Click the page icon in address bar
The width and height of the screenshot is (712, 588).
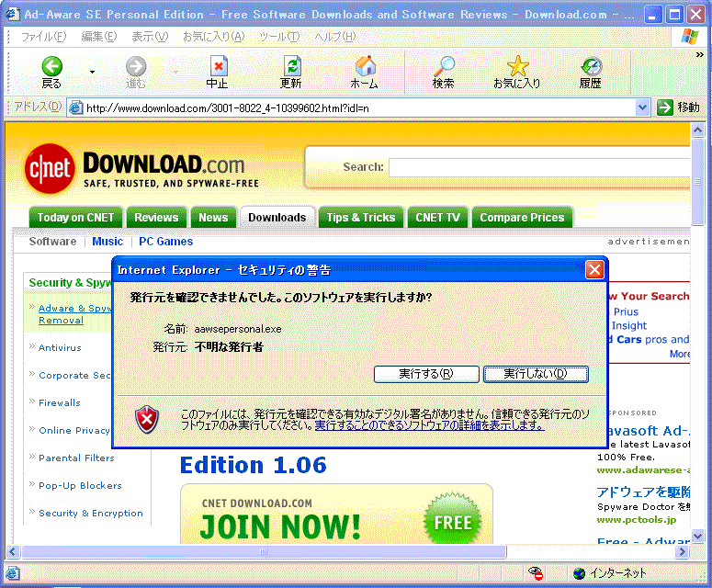[75, 108]
